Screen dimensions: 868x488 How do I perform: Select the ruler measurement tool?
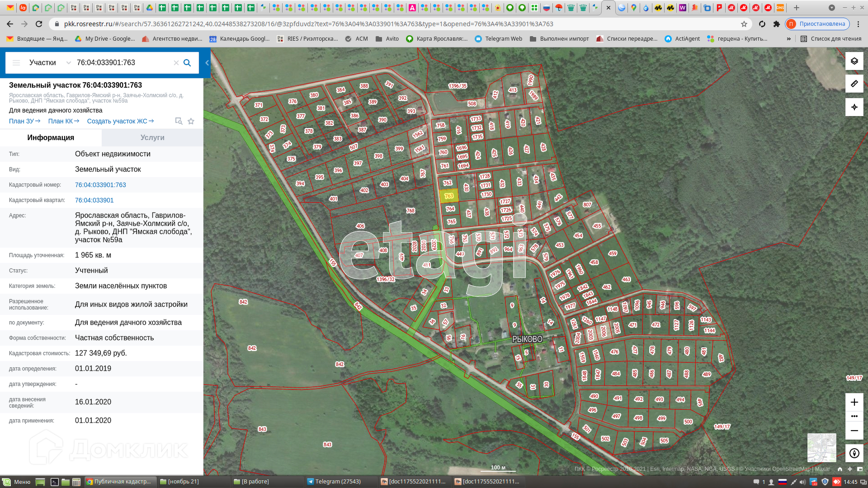(x=854, y=84)
